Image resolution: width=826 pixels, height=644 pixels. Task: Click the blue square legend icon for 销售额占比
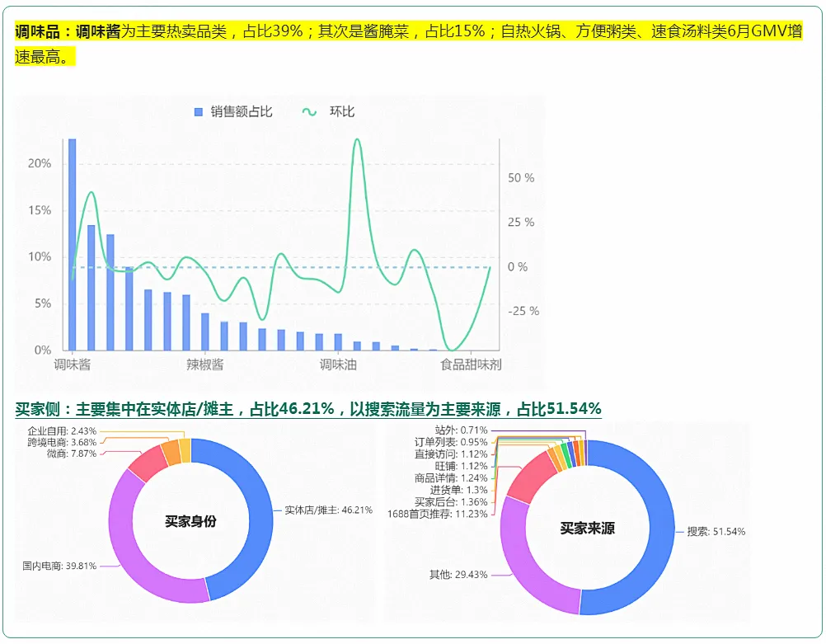[x=198, y=112]
